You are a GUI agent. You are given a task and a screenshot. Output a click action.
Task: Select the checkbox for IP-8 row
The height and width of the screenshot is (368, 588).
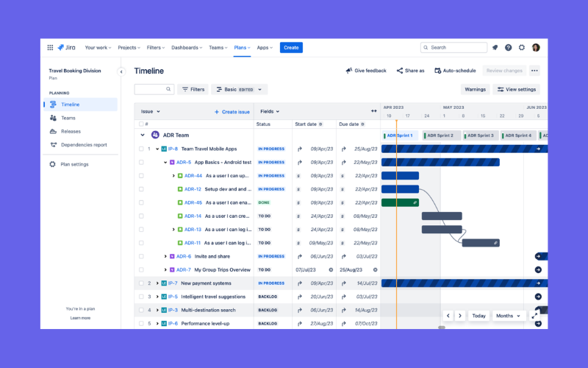click(x=140, y=149)
